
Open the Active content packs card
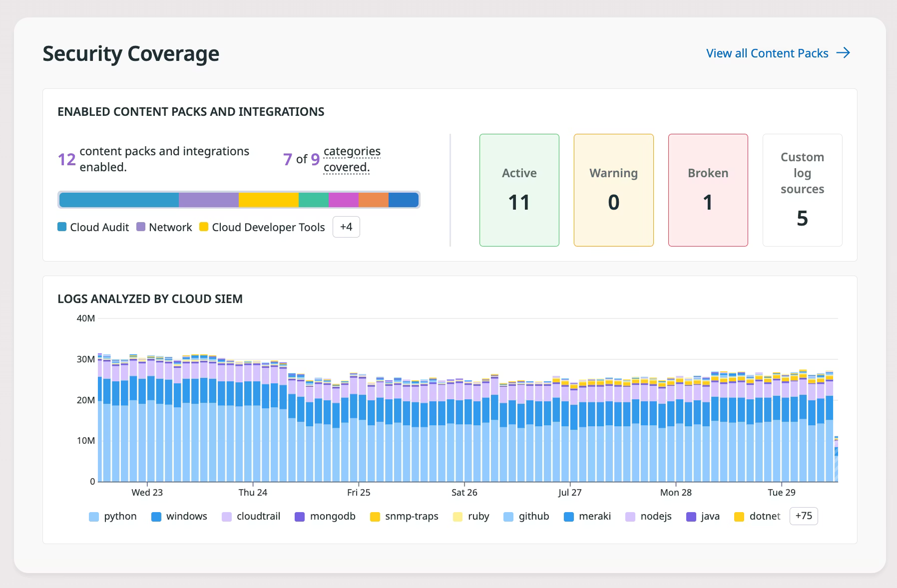pyautogui.click(x=519, y=190)
